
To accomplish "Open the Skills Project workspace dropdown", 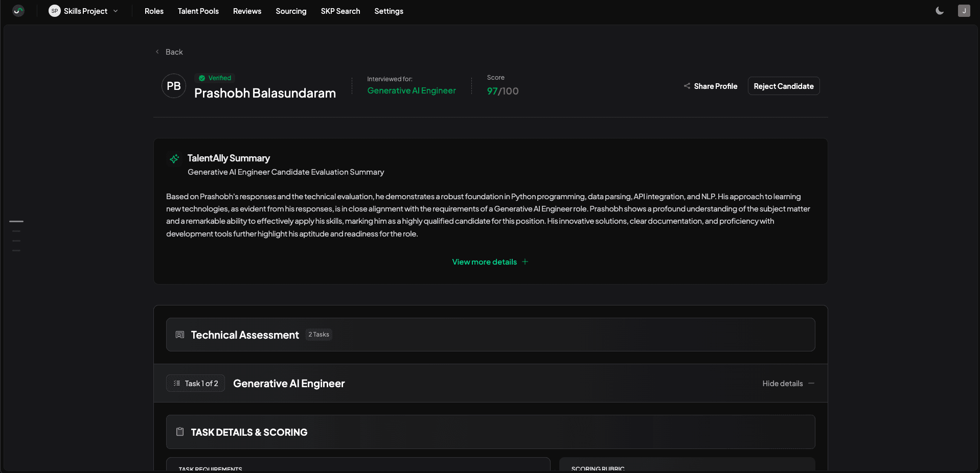I will [x=84, y=11].
